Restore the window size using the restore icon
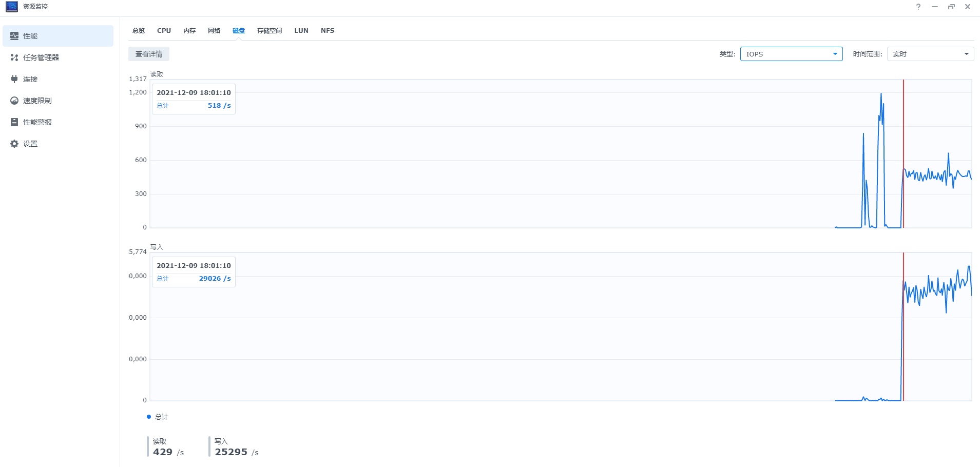This screenshot has width=980, height=467. click(x=951, y=7)
